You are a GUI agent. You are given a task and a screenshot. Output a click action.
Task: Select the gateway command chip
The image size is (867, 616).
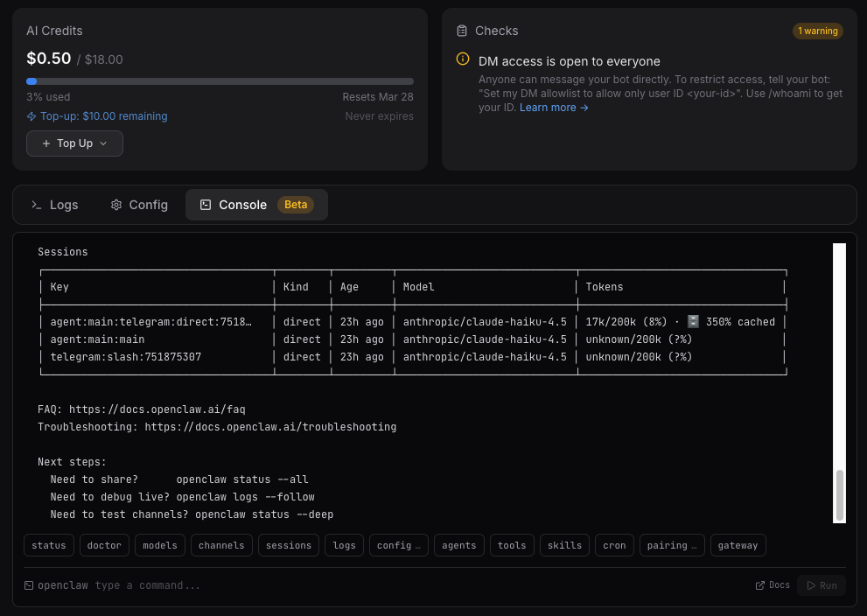click(x=738, y=545)
